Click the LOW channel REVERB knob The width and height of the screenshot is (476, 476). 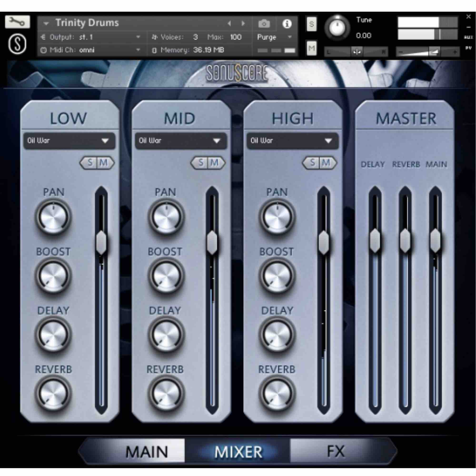click(x=54, y=393)
